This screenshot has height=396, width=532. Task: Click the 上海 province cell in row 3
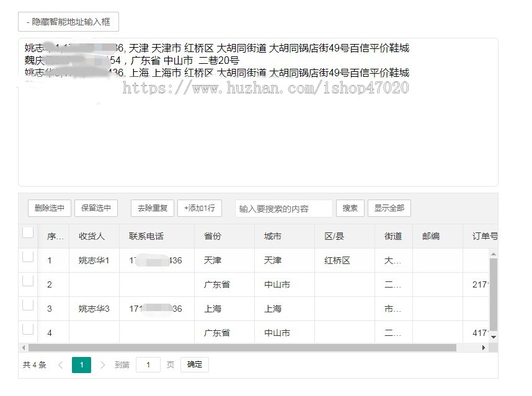[224, 309]
